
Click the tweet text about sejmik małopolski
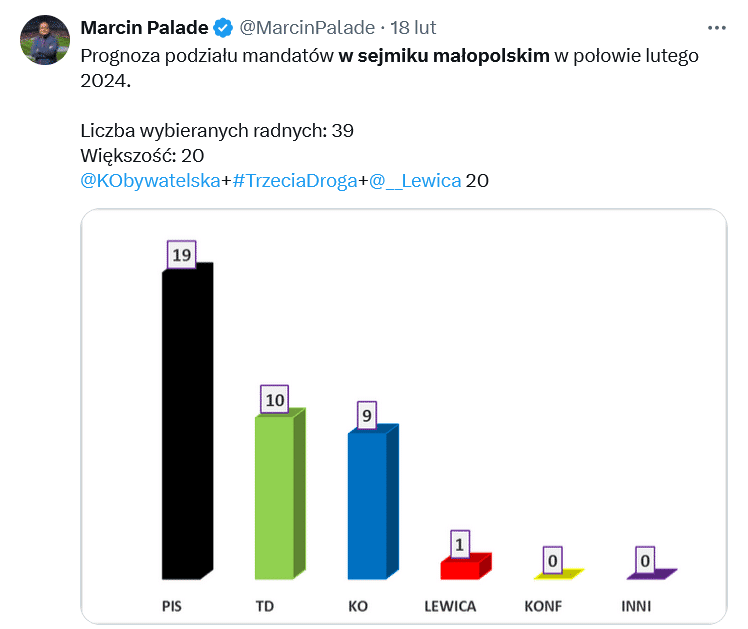click(389, 68)
